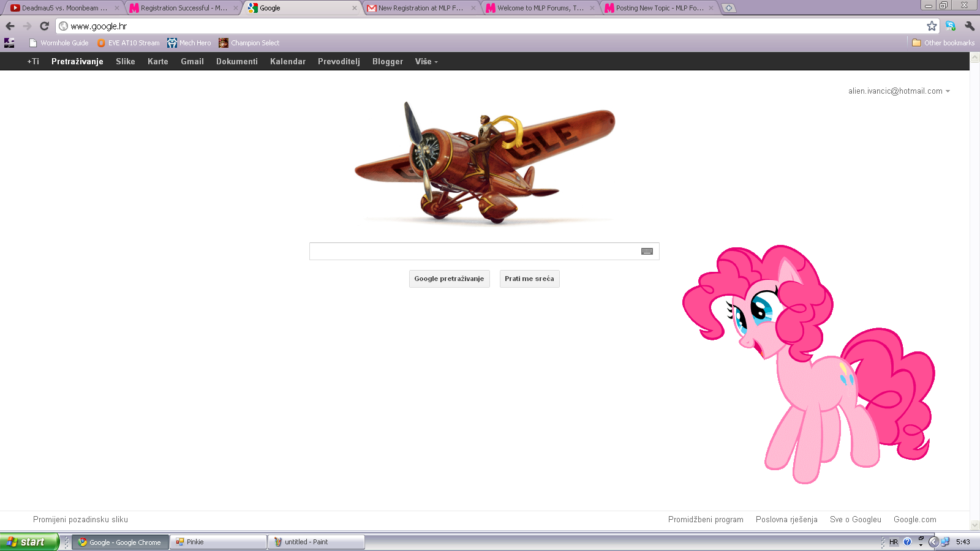
Task: Click the page scrollbar up arrow
Action: (x=975, y=58)
